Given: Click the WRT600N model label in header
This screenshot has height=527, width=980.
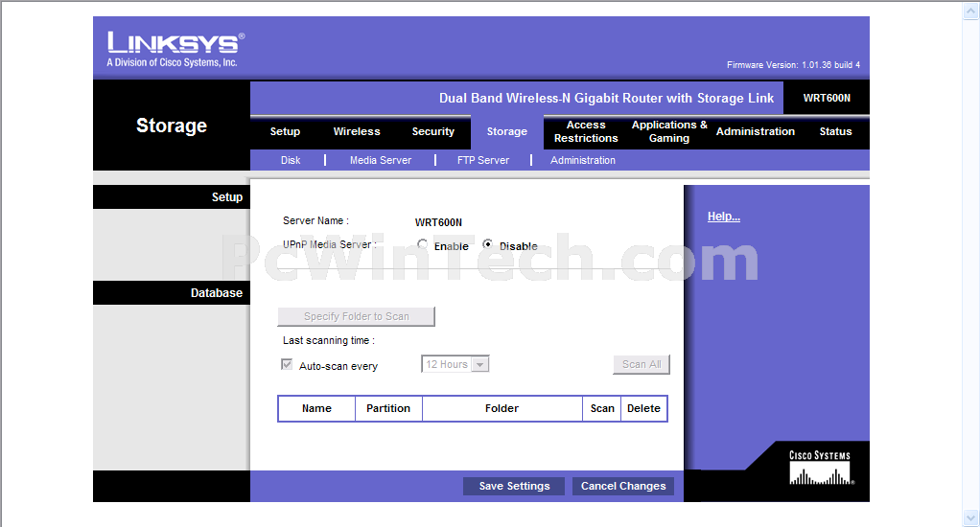Looking at the screenshot, I should pyautogui.click(x=827, y=98).
